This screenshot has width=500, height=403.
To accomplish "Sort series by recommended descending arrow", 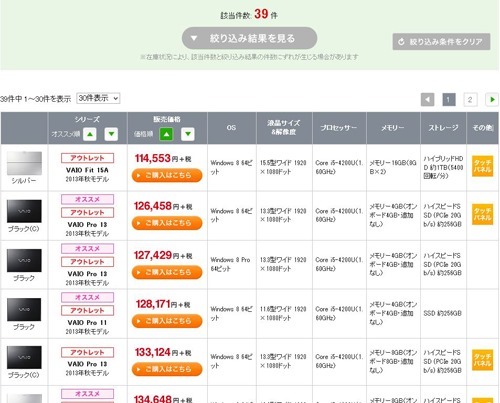I will coord(111,134).
